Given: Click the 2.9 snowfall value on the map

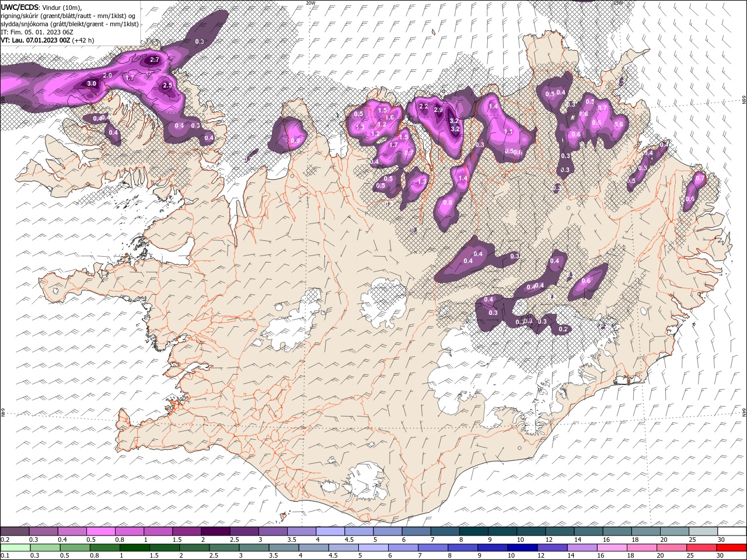Looking at the screenshot, I should pos(438,110).
